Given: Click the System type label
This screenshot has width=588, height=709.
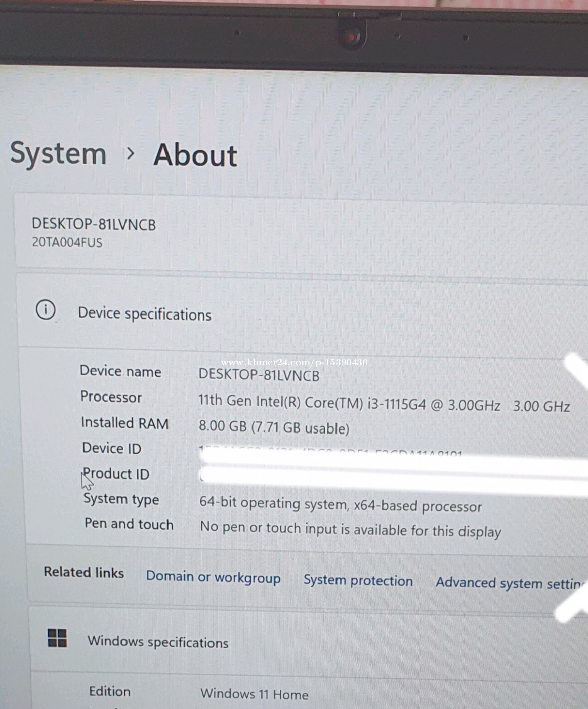Looking at the screenshot, I should (x=121, y=499).
